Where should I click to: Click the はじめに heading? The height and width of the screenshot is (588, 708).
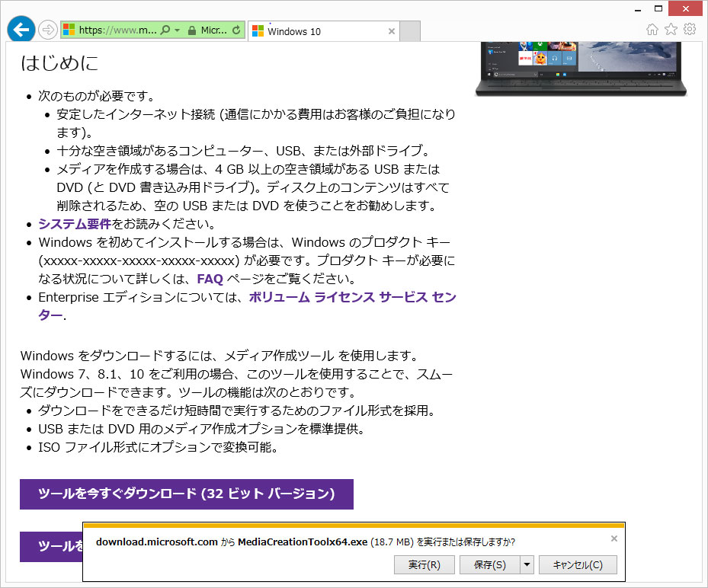[x=59, y=62]
